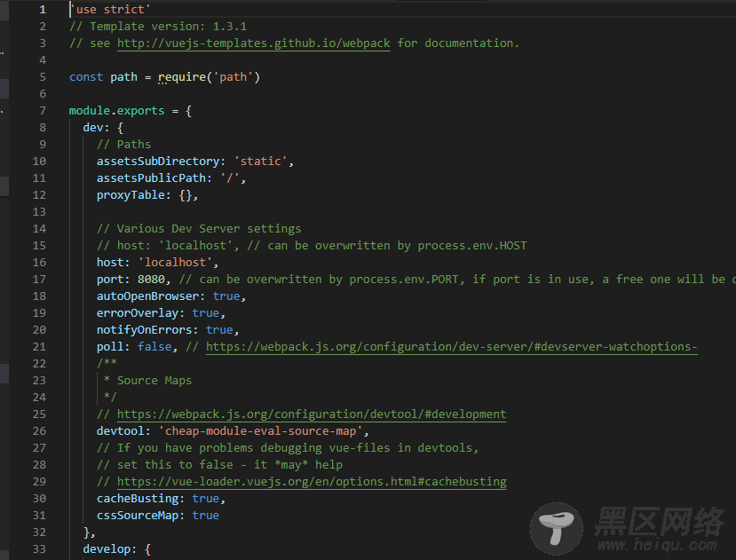Image resolution: width=736 pixels, height=560 pixels.
Task: Click the 'false' value after poll
Action: click(x=154, y=347)
